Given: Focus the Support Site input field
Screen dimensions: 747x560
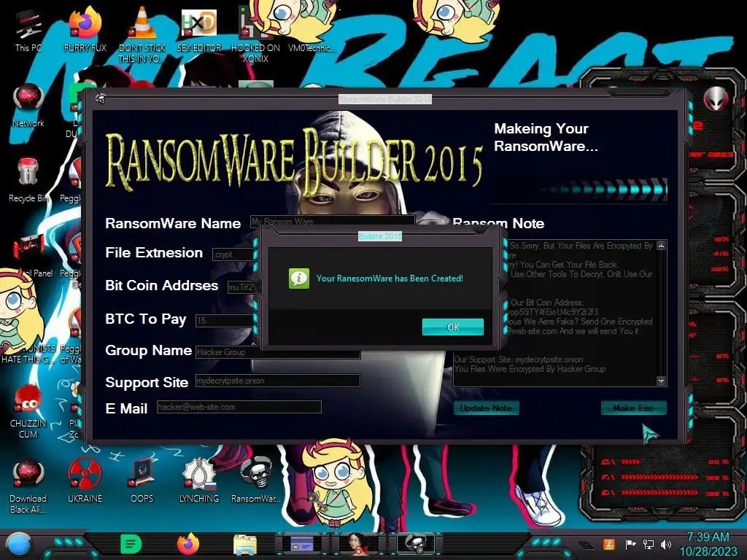Looking at the screenshot, I should [x=278, y=381].
